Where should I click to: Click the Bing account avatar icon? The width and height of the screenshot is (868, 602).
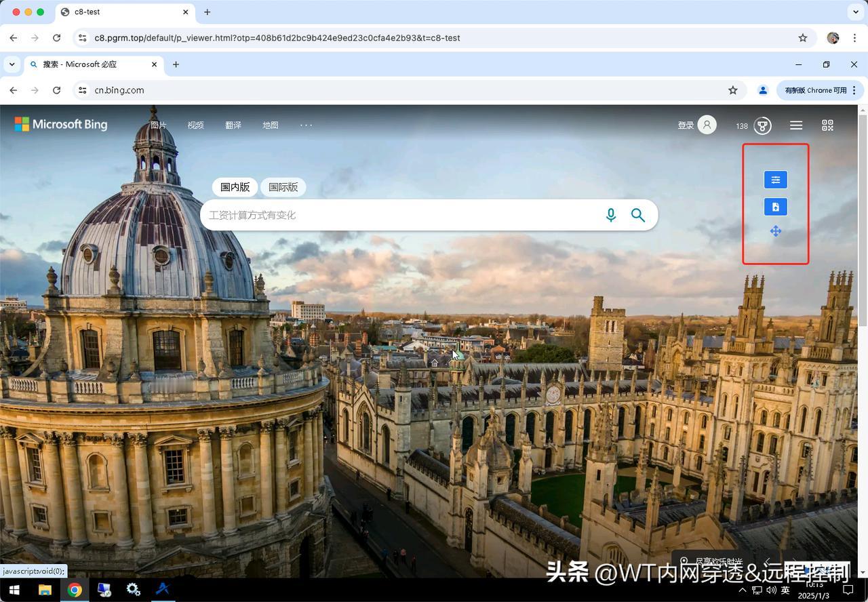tap(707, 125)
